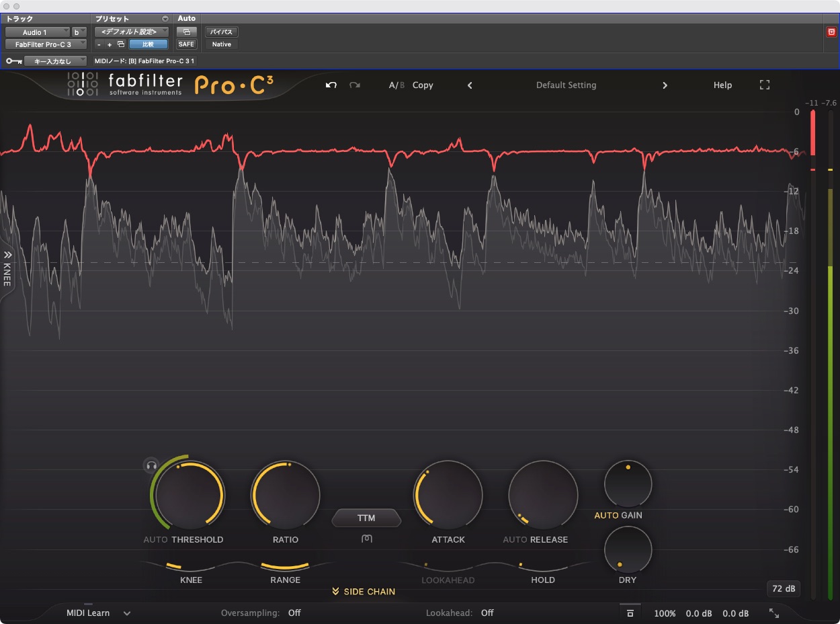Click the undo arrow icon
Screen dimensions: 840x624
[331, 85]
